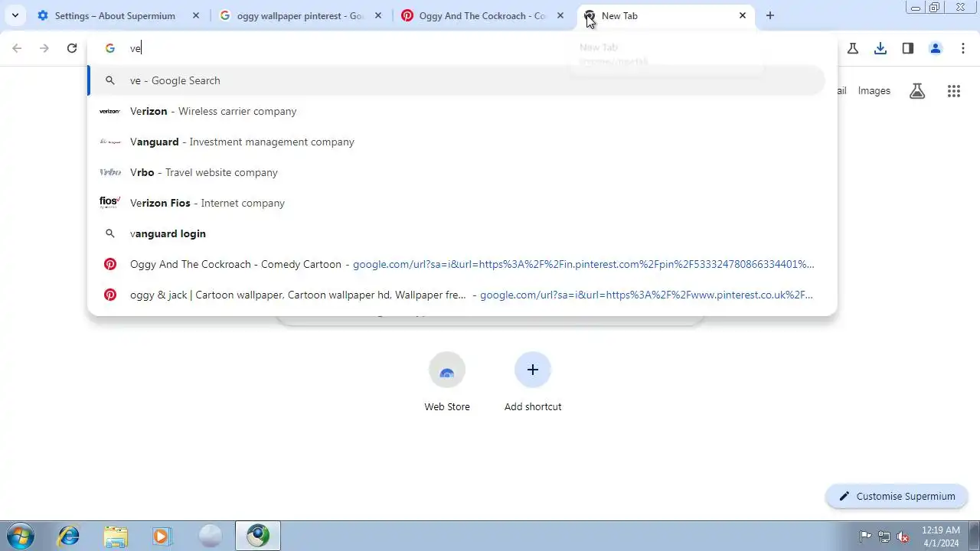Open the profile avatar icon
Screen dimensions: 980x551
(936, 48)
